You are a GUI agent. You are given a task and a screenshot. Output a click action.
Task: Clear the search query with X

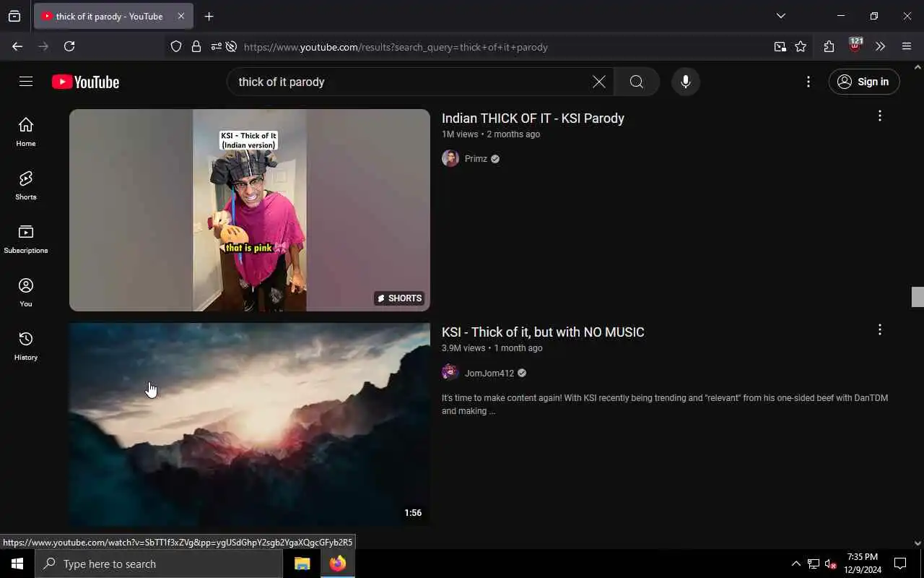(599, 82)
